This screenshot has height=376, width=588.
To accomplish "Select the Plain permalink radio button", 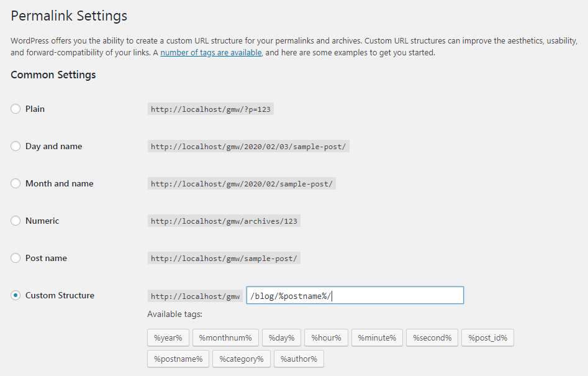I will point(16,109).
